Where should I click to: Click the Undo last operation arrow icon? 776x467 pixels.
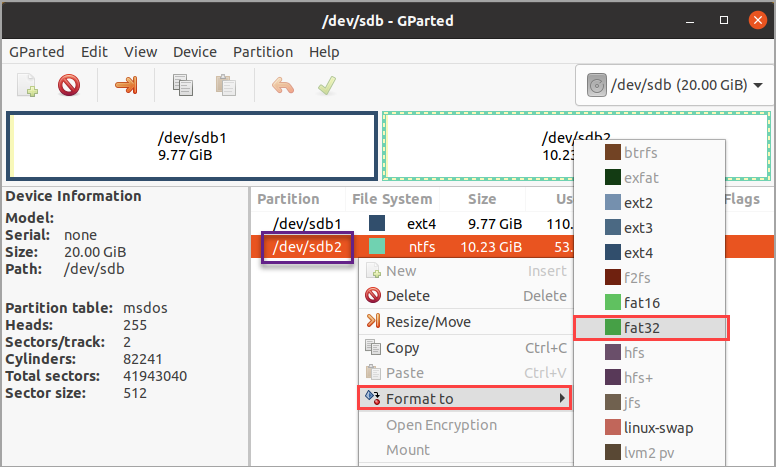click(x=283, y=86)
